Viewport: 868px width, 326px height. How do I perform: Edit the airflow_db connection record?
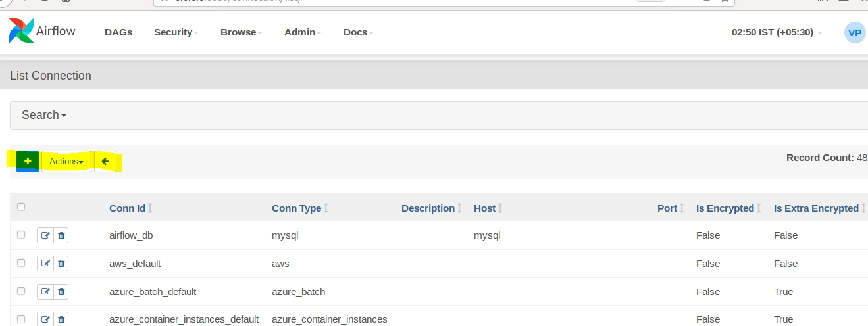(x=45, y=235)
